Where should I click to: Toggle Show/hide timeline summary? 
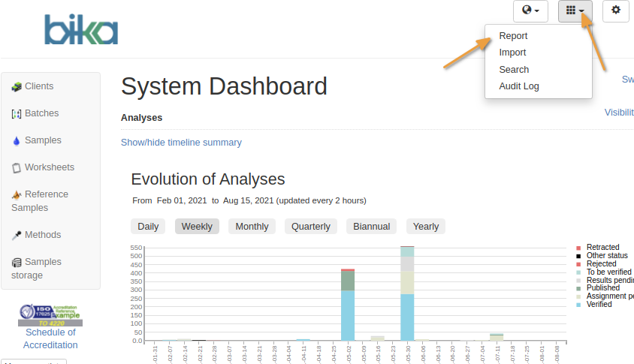pos(181,143)
